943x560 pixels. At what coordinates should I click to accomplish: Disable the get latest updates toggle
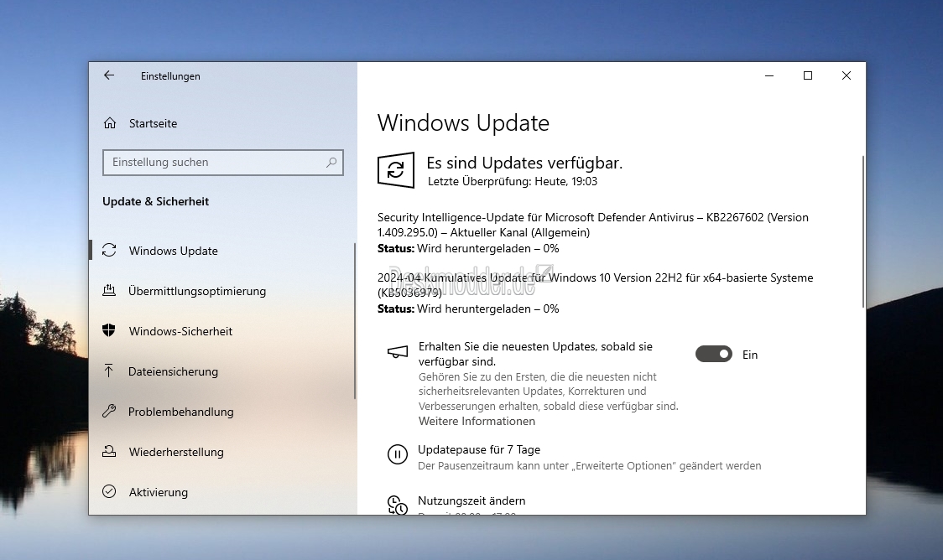pyautogui.click(x=714, y=354)
